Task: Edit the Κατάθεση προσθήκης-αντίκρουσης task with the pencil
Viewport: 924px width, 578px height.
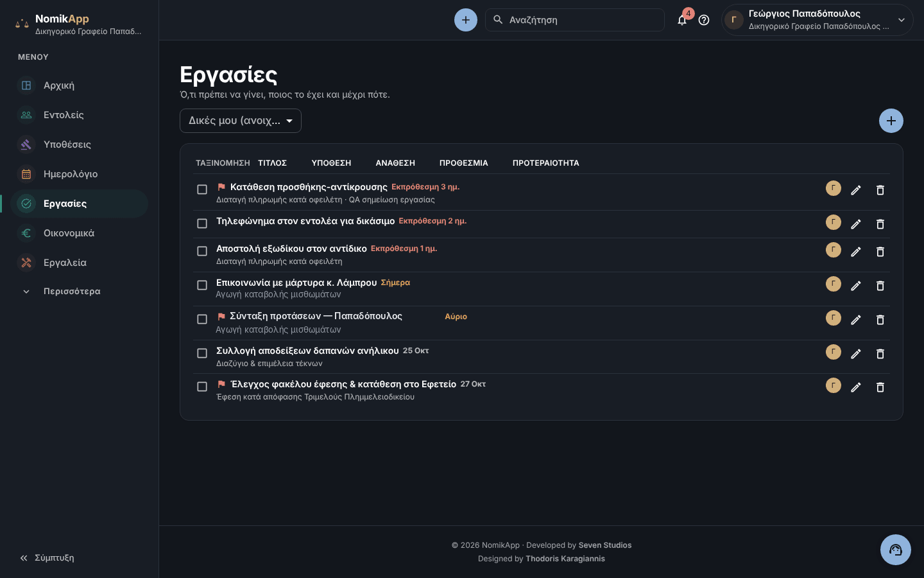Action: (856, 190)
